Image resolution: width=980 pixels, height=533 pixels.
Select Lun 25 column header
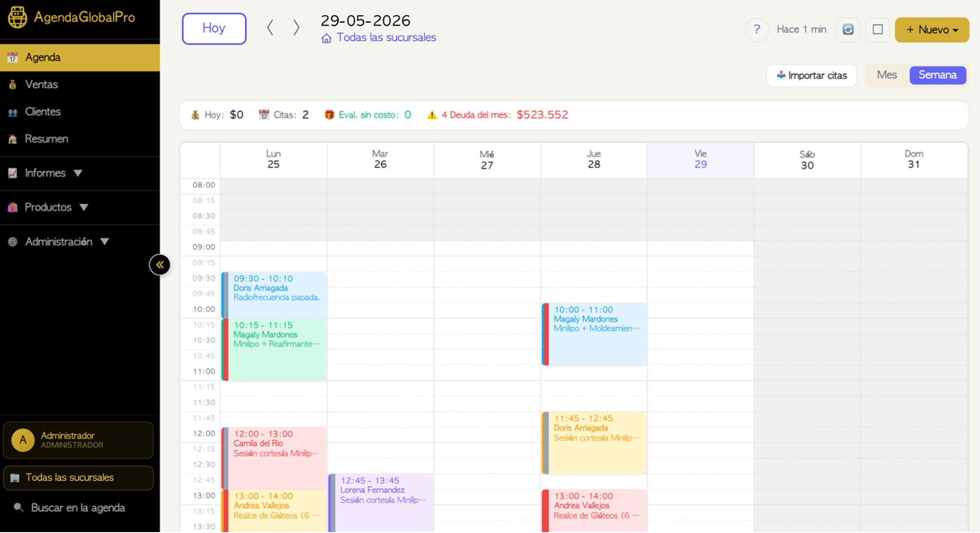pyautogui.click(x=274, y=159)
